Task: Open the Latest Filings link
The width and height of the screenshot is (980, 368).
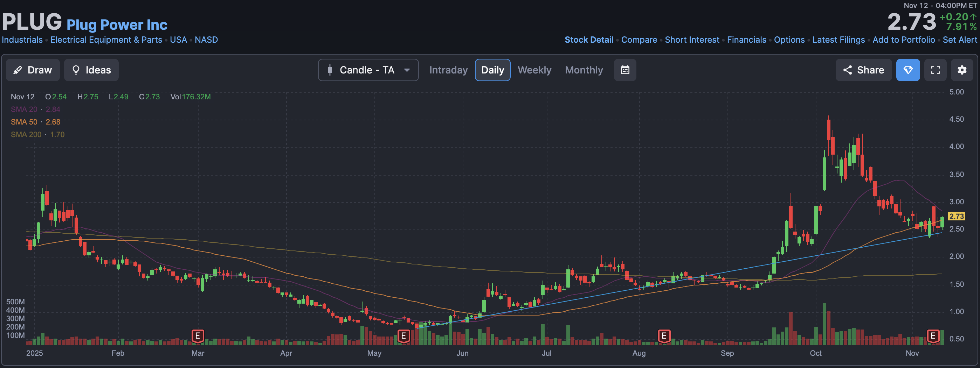Action: pyautogui.click(x=838, y=40)
